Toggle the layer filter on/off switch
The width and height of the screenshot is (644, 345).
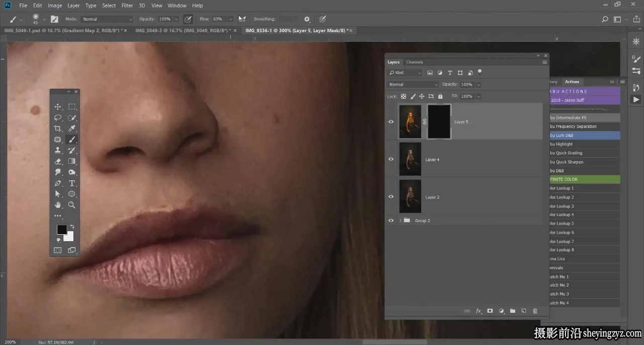tap(479, 72)
